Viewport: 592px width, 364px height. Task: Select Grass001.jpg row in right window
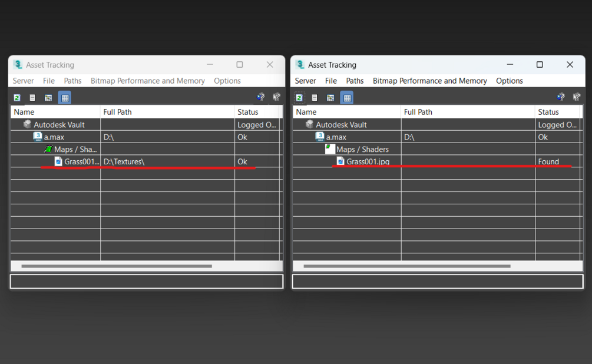point(437,161)
